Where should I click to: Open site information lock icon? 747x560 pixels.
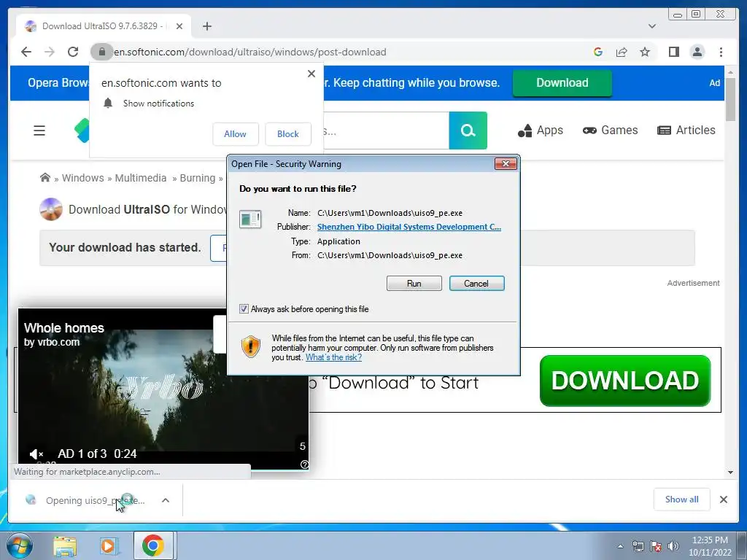click(101, 52)
